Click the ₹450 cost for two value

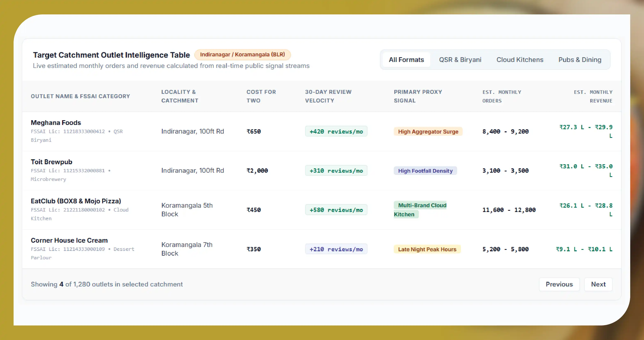pyautogui.click(x=254, y=210)
